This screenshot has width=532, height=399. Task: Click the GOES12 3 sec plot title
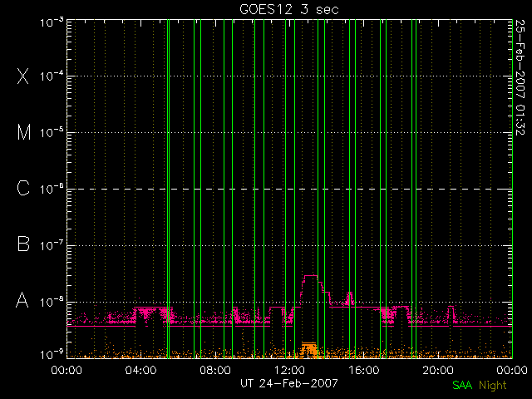coord(289,9)
